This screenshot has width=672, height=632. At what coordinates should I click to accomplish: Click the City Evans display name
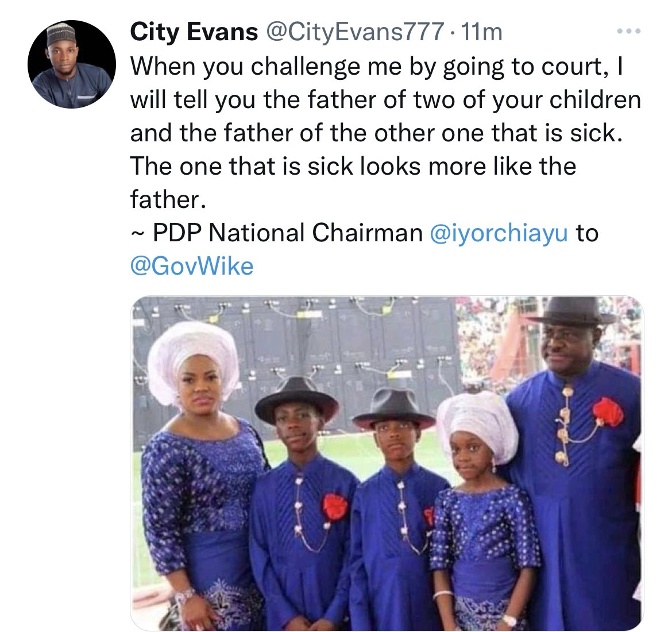tap(194, 32)
